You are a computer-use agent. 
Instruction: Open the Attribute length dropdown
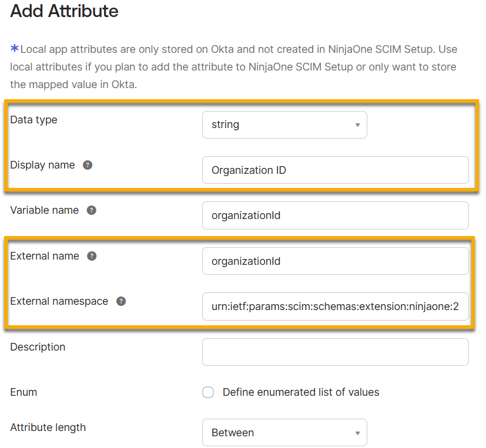click(x=284, y=432)
